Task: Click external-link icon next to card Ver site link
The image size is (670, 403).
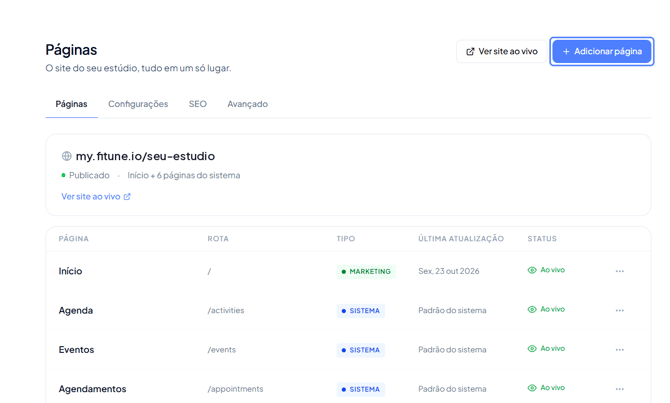Action: click(127, 197)
